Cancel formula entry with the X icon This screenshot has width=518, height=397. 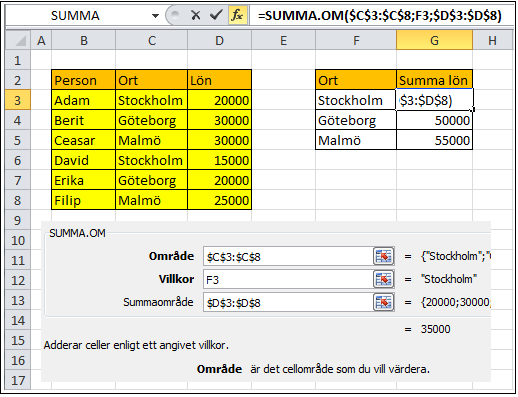pyautogui.click(x=196, y=15)
